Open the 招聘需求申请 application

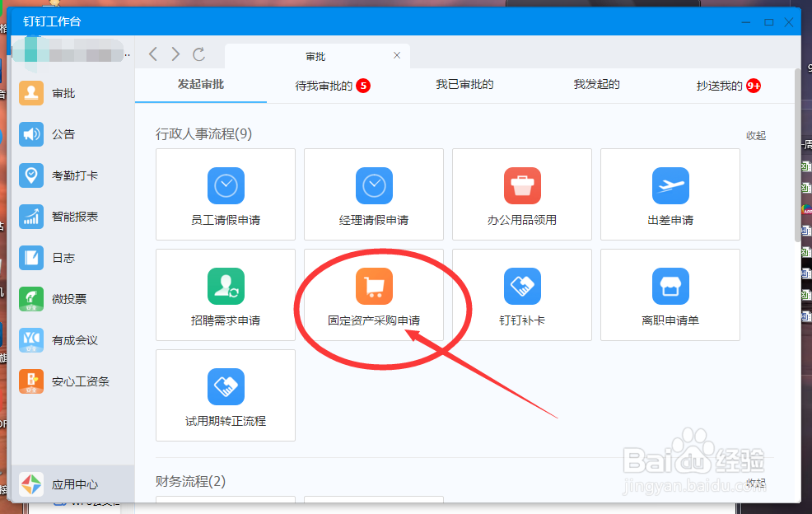coord(225,295)
